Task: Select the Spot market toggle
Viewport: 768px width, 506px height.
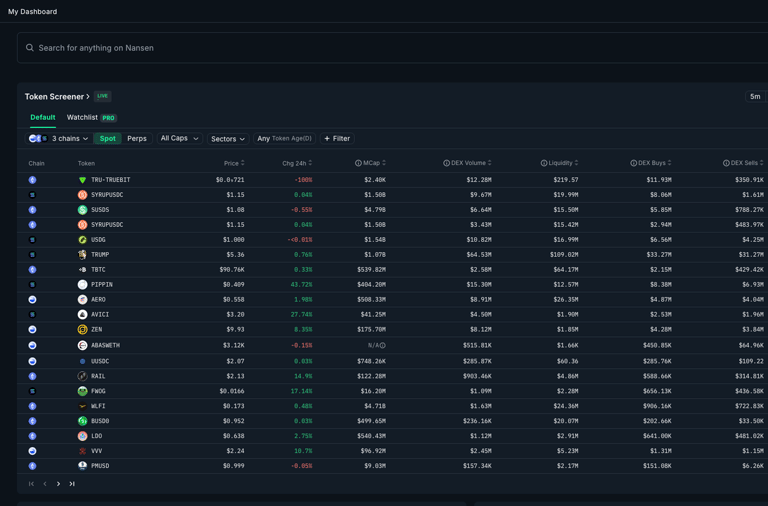Action: coord(107,139)
